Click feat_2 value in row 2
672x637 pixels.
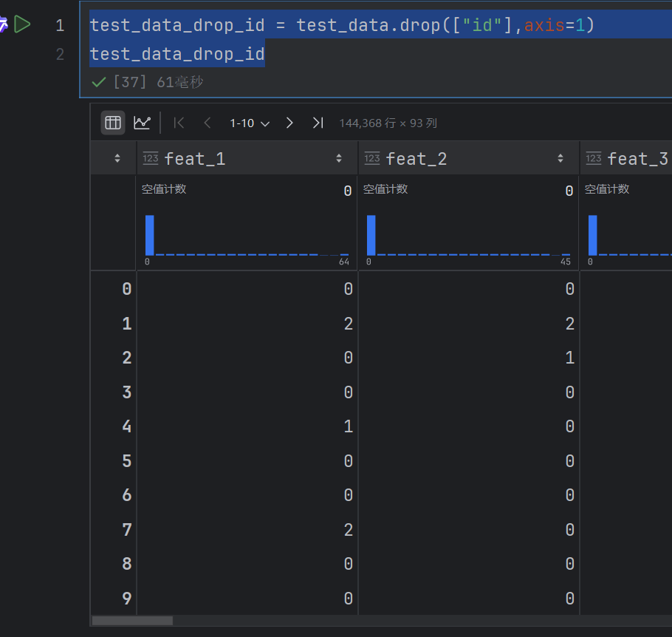pyautogui.click(x=569, y=358)
